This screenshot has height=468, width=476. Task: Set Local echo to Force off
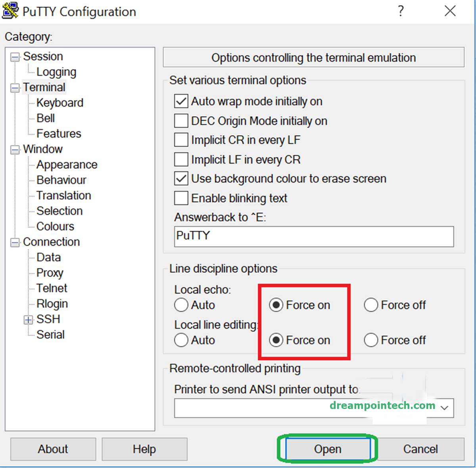click(371, 305)
